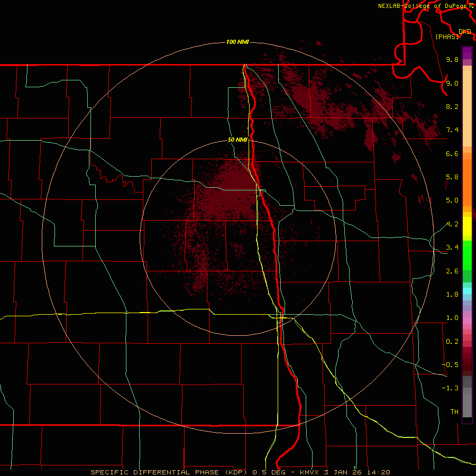The image size is (476, 476).
Task: Click the 8.2 color scale label
Action: pyautogui.click(x=452, y=106)
